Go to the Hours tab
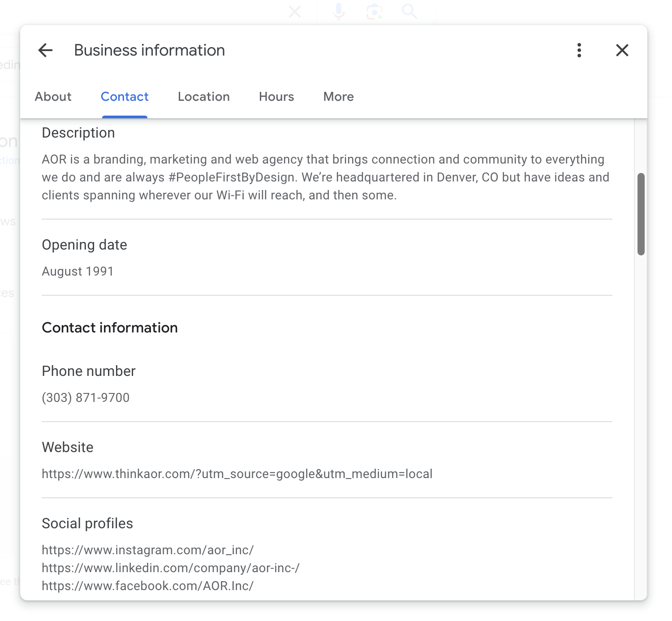The width and height of the screenshot is (672, 621). pyautogui.click(x=276, y=97)
